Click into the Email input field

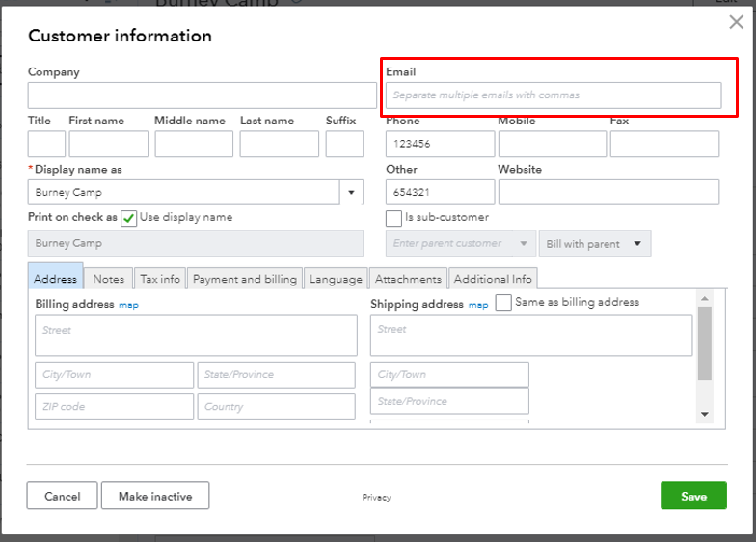[x=553, y=95]
